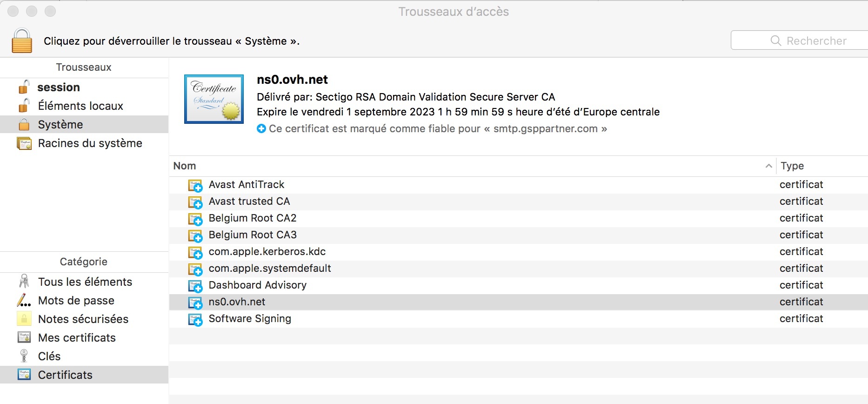The image size is (868, 404).
Task: Select the Belgium Root CA3 certificate row
Action: pos(253,235)
